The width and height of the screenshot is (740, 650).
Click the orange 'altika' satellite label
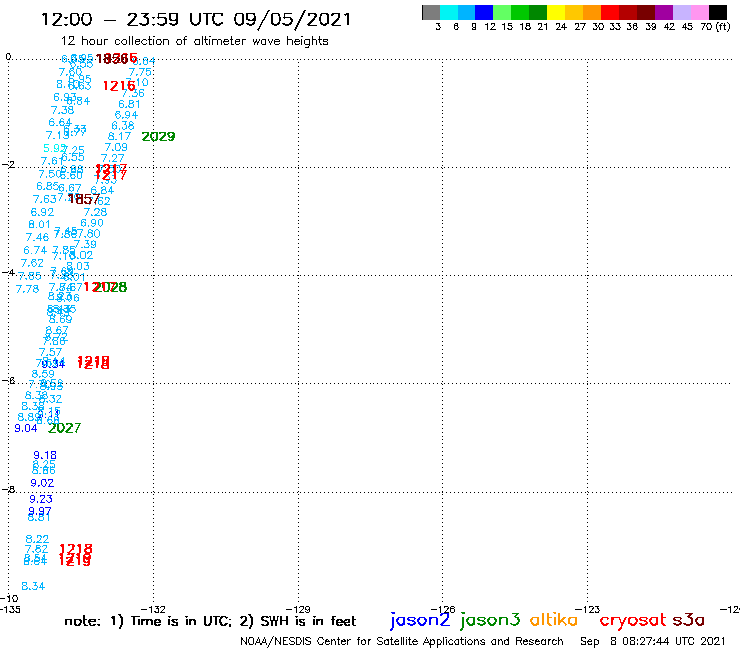coord(553,619)
